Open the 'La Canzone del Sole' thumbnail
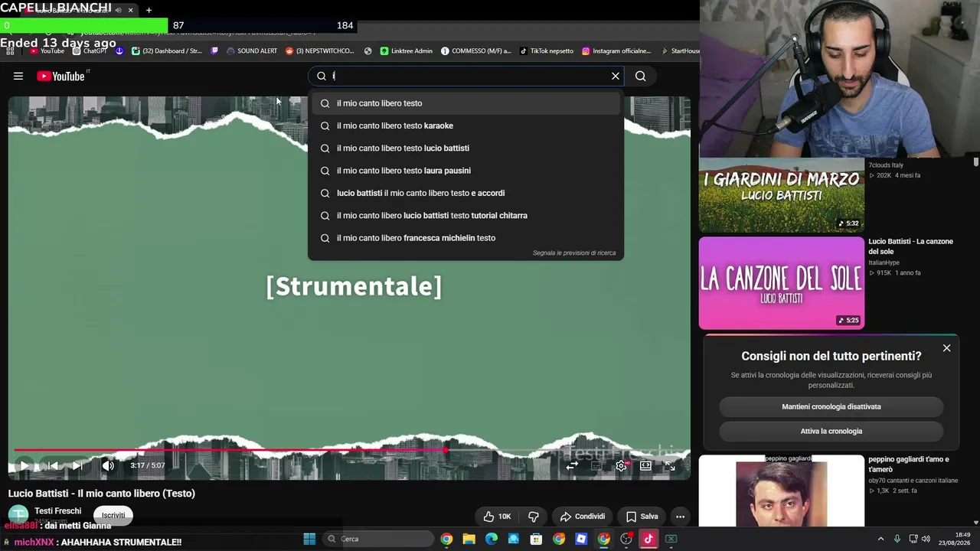This screenshot has width=980, height=551. [781, 283]
